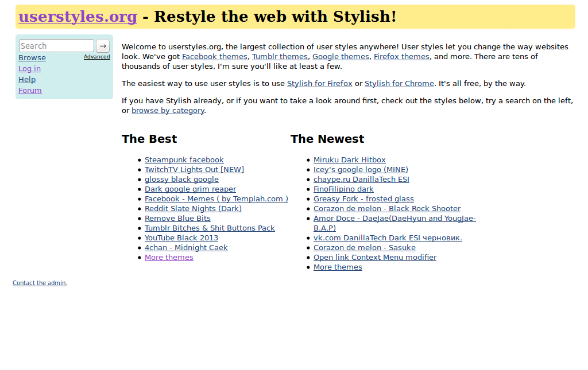Open the Open link Context Menu modifier style
Screen dimensions: 588x370
click(375, 257)
